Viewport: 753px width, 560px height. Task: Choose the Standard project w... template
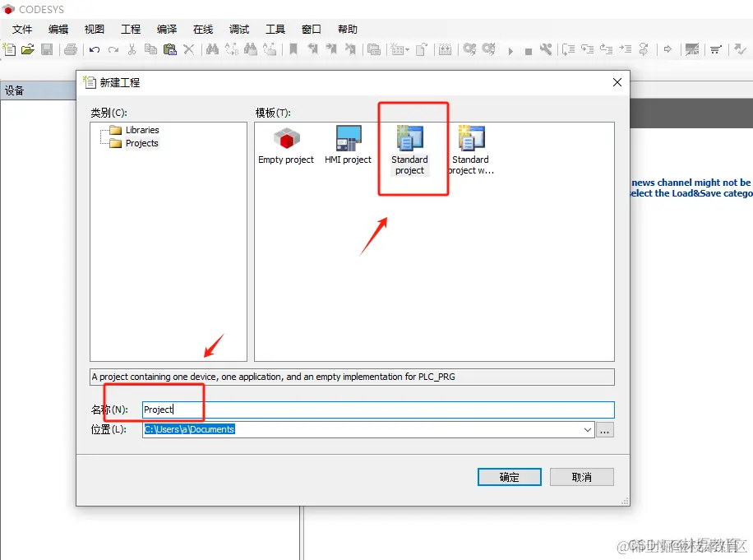tap(471, 150)
